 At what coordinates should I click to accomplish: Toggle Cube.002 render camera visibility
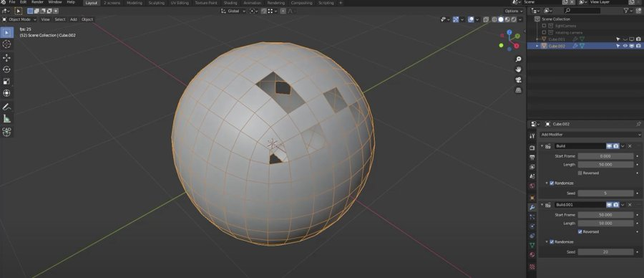638,46
